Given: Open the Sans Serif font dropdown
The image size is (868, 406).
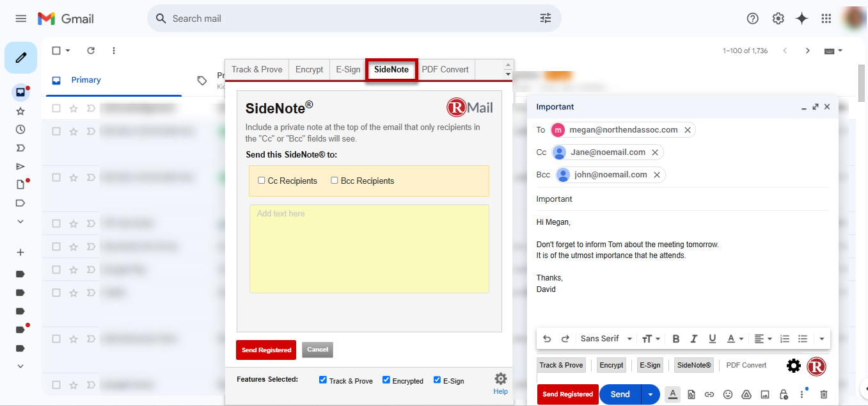Looking at the screenshot, I should tap(606, 339).
